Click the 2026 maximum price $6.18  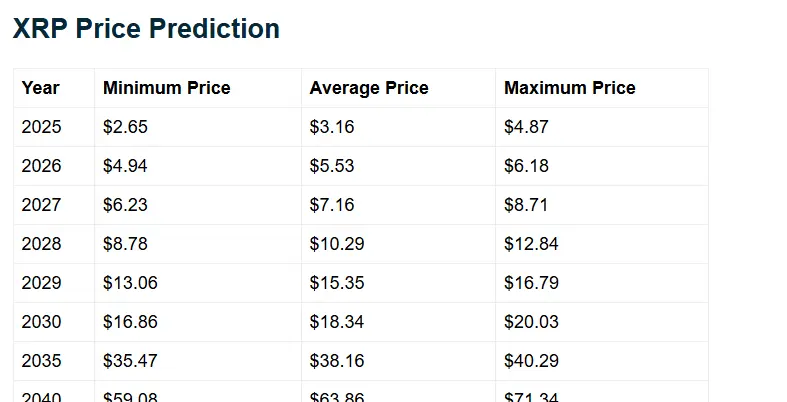click(526, 166)
